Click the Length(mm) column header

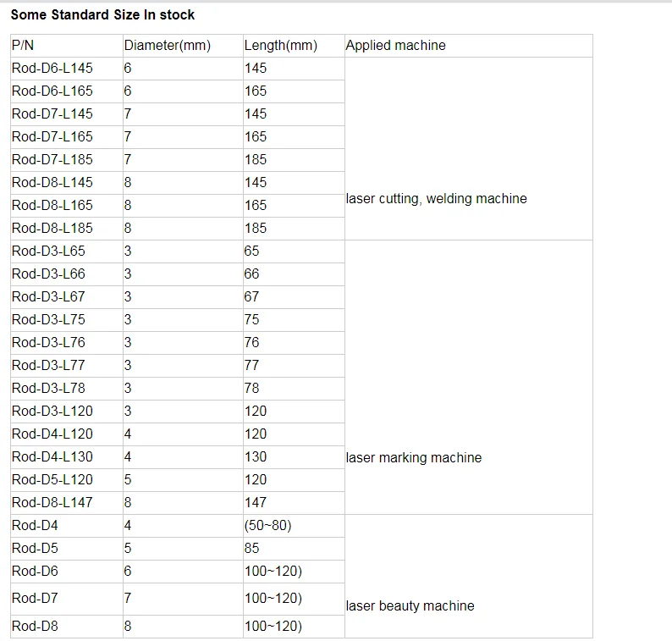280,46
